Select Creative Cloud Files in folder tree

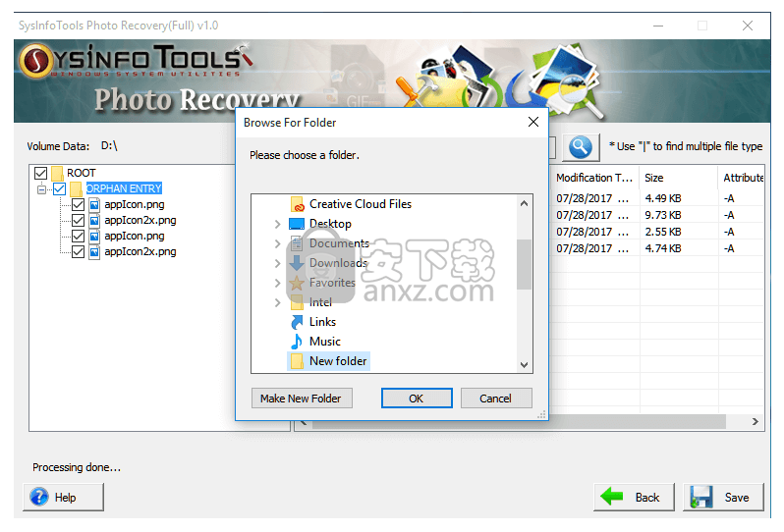(360, 204)
